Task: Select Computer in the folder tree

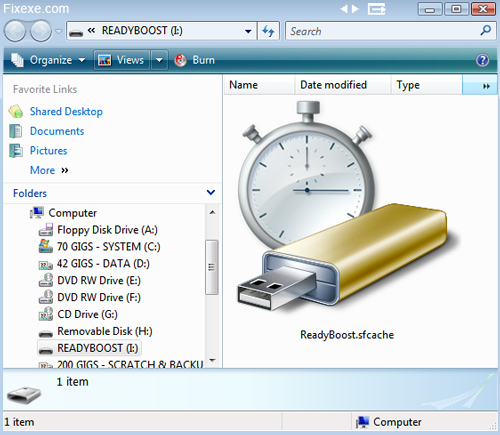Action: [72, 213]
